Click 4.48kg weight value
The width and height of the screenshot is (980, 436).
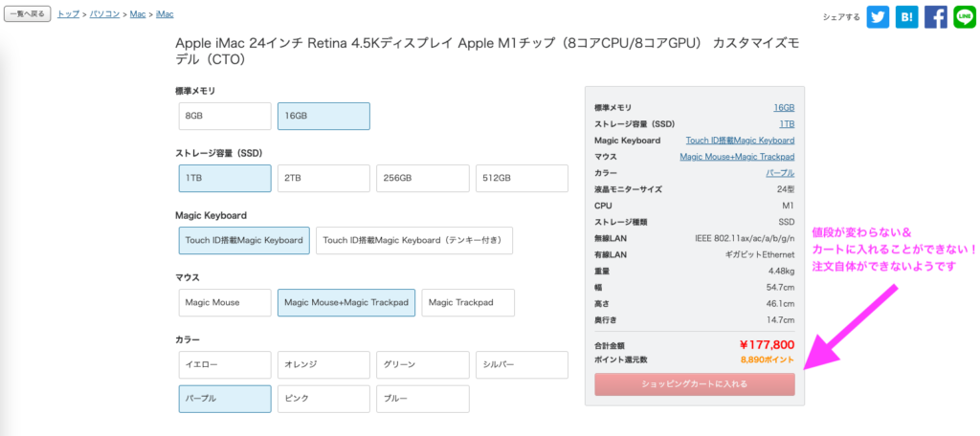pos(781,272)
